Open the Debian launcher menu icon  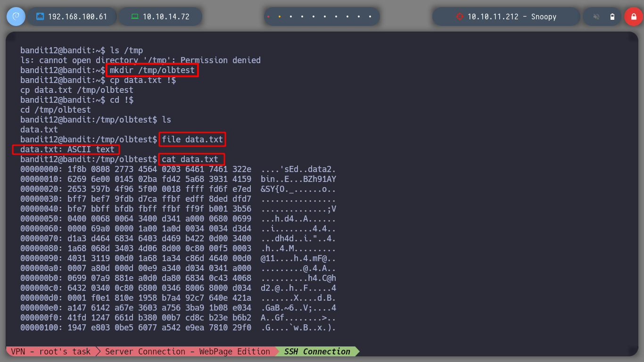click(16, 16)
